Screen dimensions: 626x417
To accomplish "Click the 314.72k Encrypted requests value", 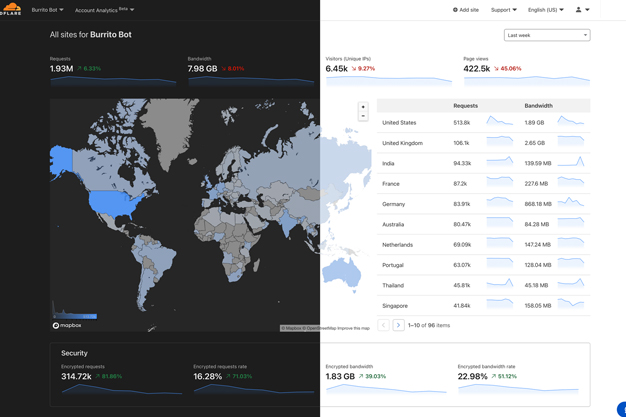I will click(x=76, y=376).
